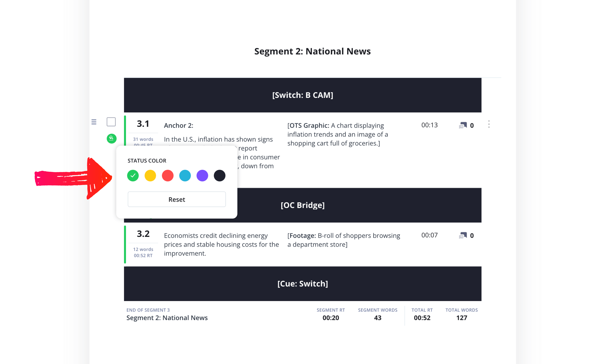The width and height of the screenshot is (597, 364).
Task: Open the three-dot options menu beside 00:13
Action: (489, 124)
